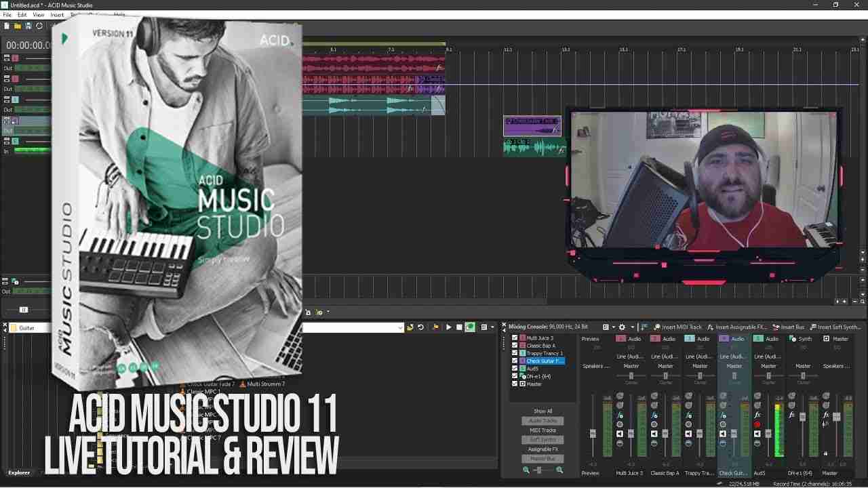
Task: Click the record arm button on Aud5 channel
Action: click(757, 425)
